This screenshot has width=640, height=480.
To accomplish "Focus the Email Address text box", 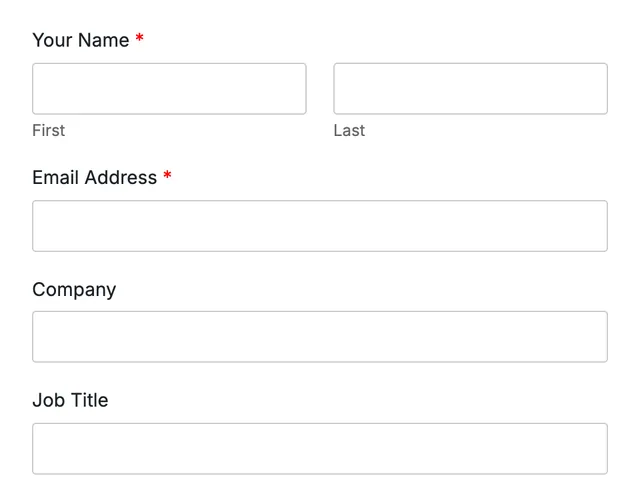I will 320,226.
